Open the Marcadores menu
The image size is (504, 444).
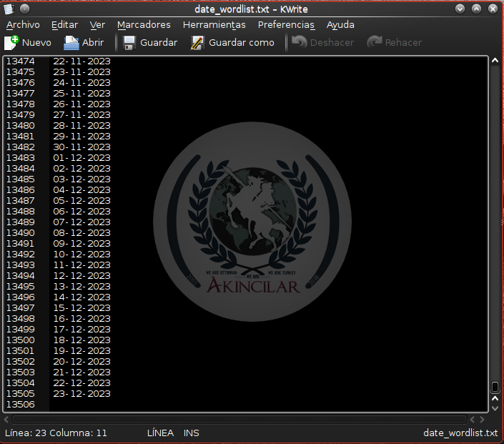[x=144, y=25]
